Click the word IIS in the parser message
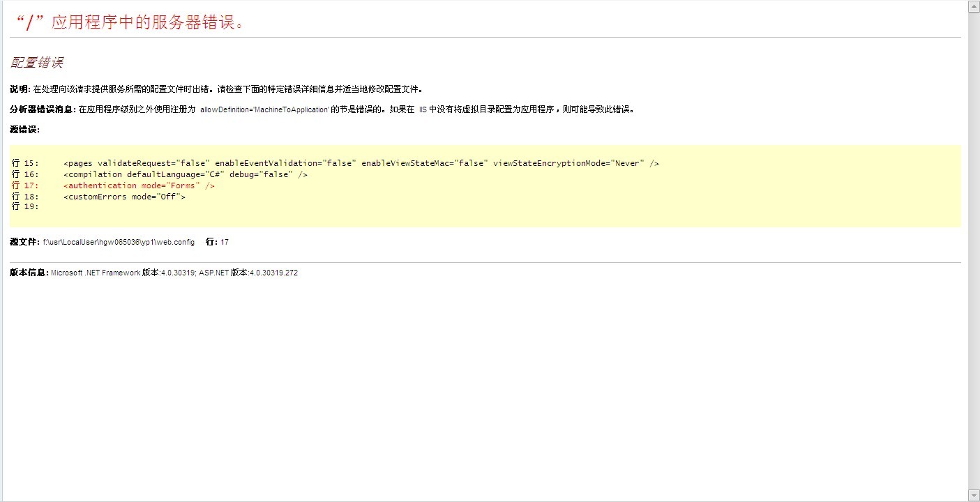Image resolution: width=980 pixels, height=502 pixels. point(422,110)
